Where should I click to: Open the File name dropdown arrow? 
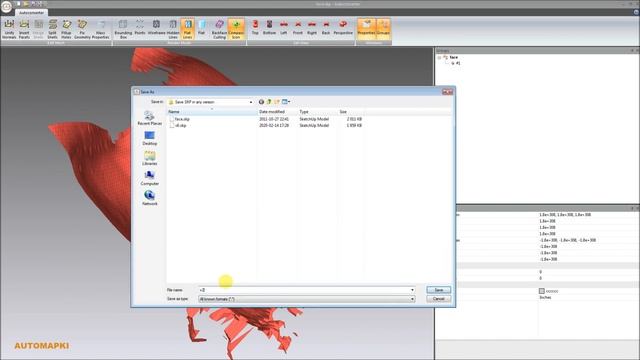coord(412,290)
